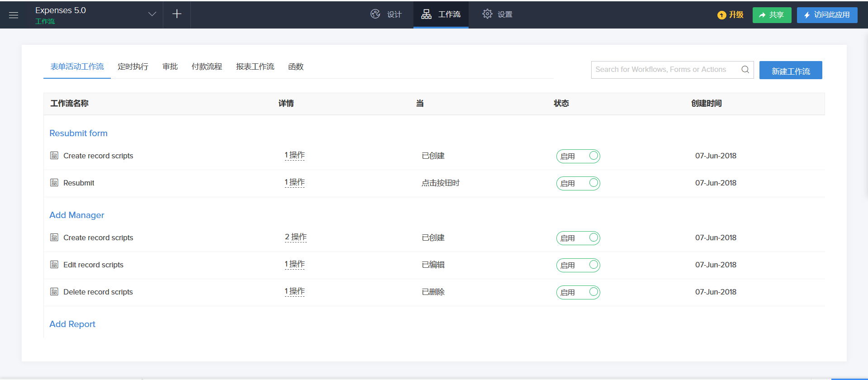Screen dimensions: 868x380
Task: Click the plus icon beside the app name
Action: click(x=177, y=14)
